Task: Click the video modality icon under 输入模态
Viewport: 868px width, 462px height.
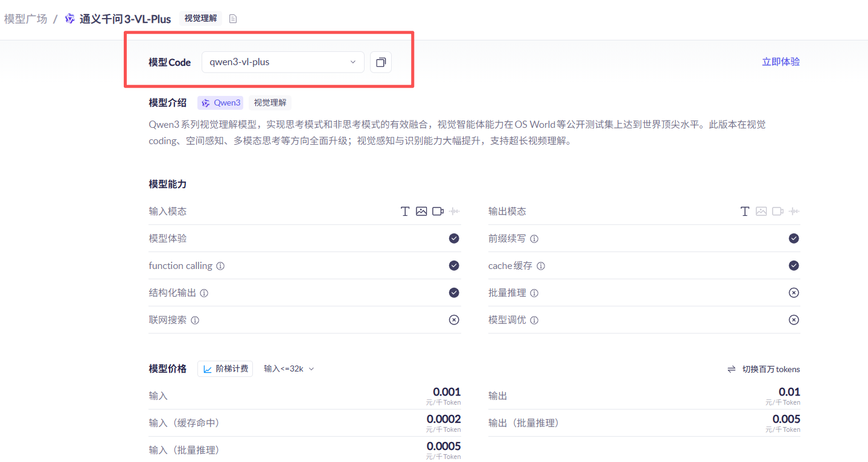Action: 438,211
